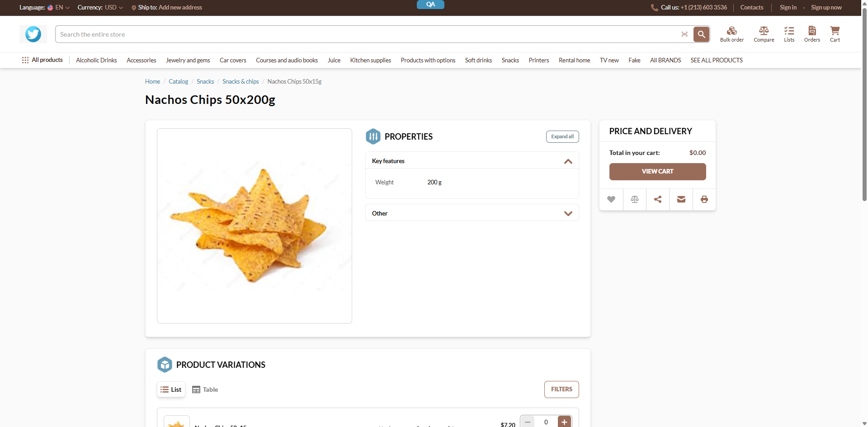Open SEE ALL PRODUCTS menu item
This screenshot has width=868, height=427.
coord(717,60)
